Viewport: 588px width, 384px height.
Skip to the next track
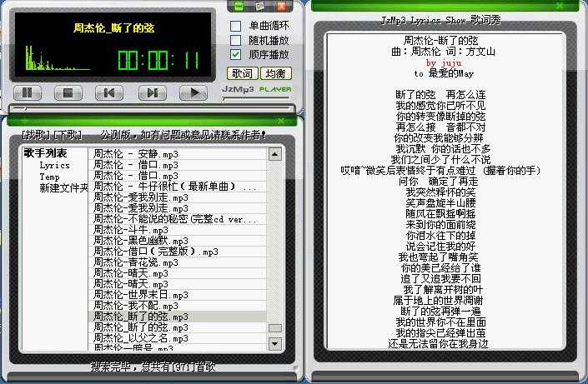(153, 92)
